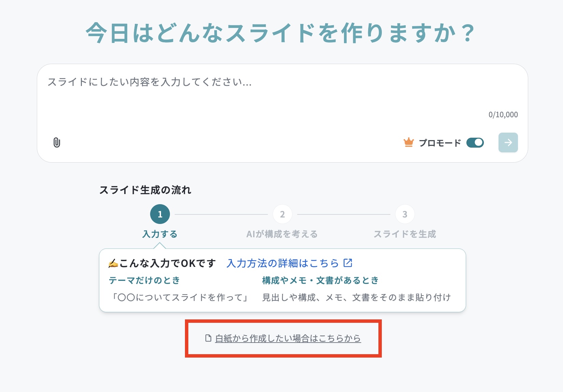Select step 1 circle 入力する

pyautogui.click(x=160, y=214)
